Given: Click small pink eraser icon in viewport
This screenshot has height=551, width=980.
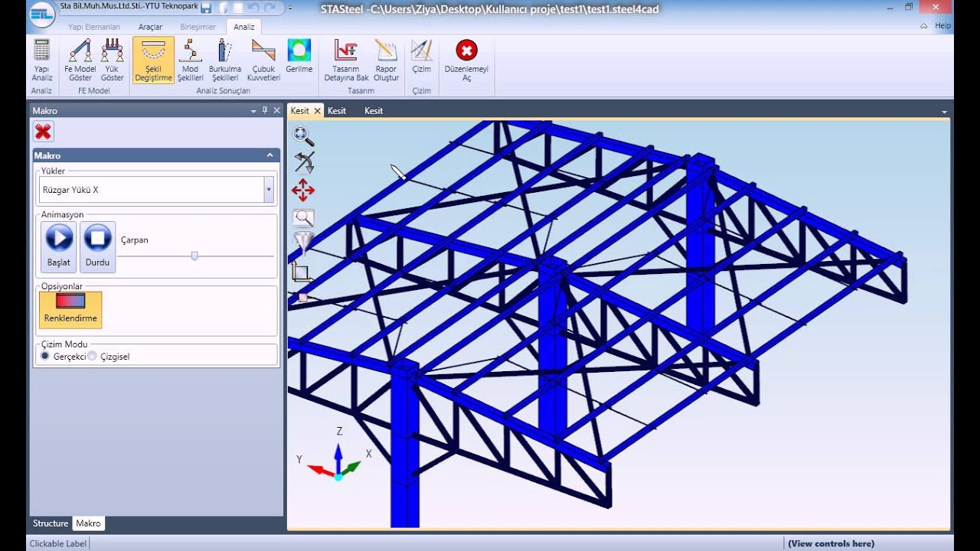Looking at the screenshot, I should pos(303,298).
